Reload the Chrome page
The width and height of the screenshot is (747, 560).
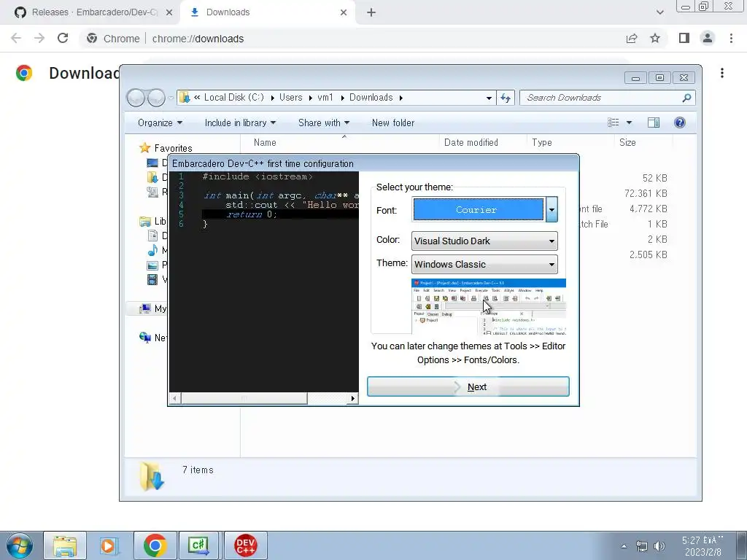pyautogui.click(x=63, y=39)
